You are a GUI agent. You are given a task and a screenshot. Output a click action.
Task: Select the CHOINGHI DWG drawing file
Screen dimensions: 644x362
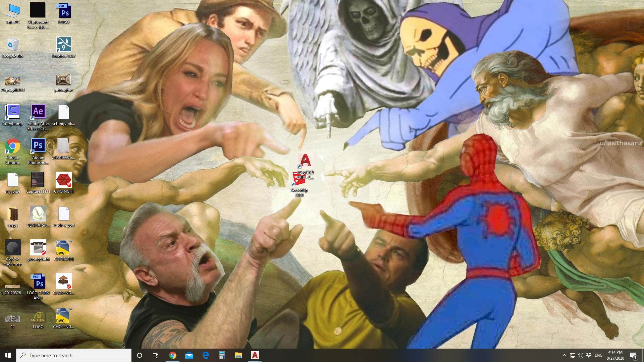pos(64,251)
